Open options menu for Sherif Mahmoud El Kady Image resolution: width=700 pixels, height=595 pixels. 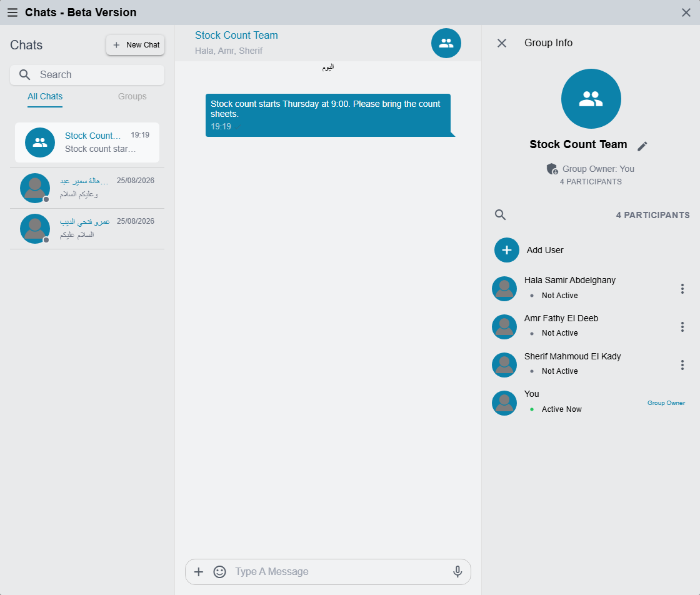coord(682,365)
